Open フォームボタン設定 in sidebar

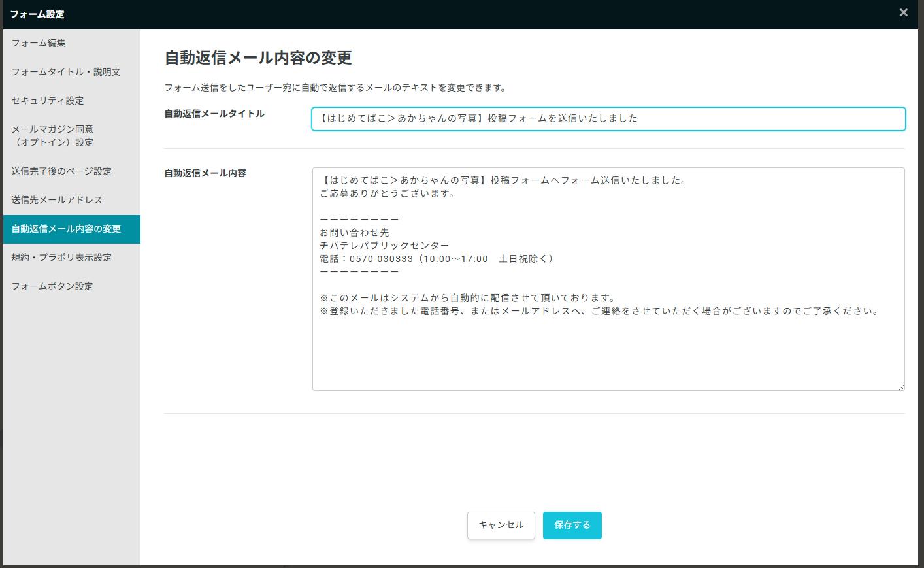52,286
